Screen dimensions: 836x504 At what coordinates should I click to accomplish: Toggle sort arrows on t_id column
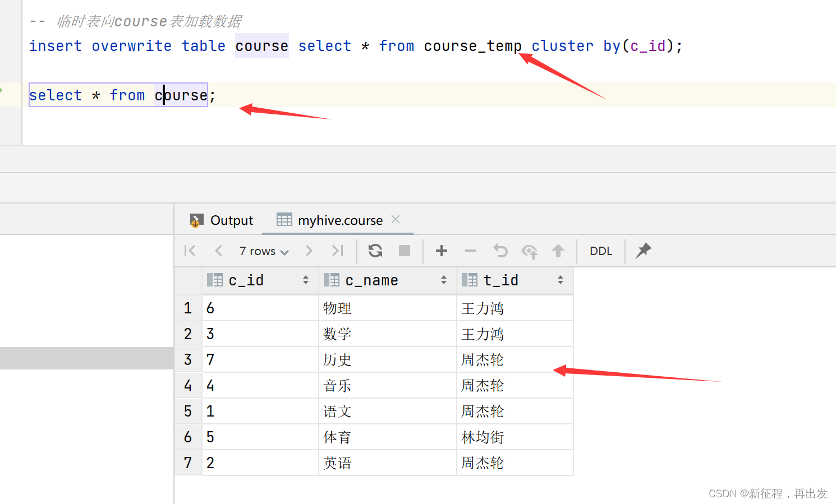(x=561, y=280)
